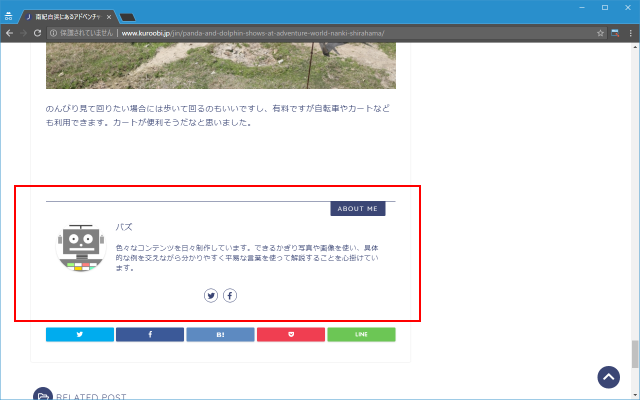640x400 pixels.
Task: Share via Hatena B! button
Action: click(x=220, y=334)
